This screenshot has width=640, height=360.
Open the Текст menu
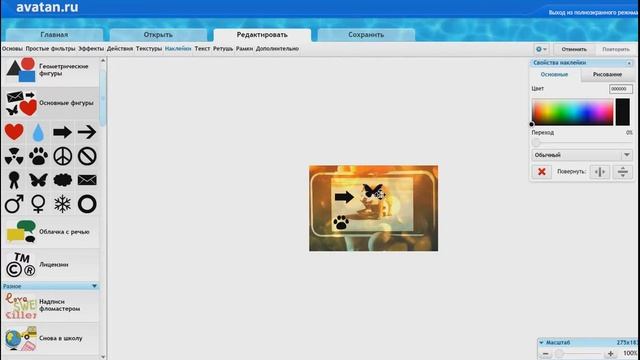pyautogui.click(x=202, y=49)
